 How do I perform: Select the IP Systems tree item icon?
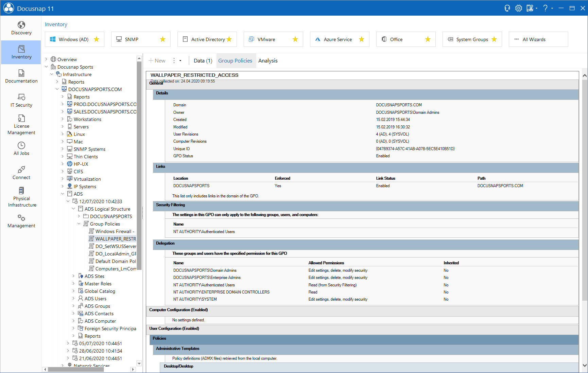70,186
